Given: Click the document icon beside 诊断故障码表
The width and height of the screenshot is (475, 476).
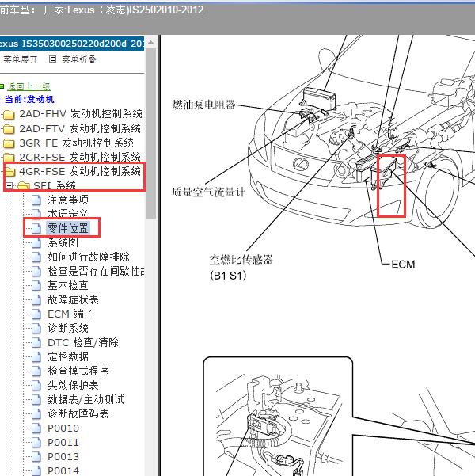Looking at the screenshot, I should click(x=36, y=413).
